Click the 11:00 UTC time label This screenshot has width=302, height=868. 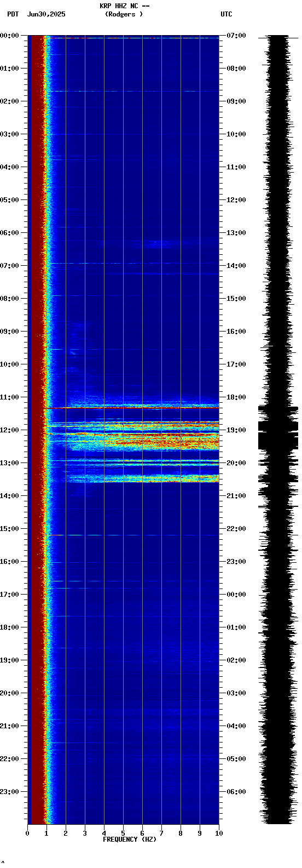(x=236, y=167)
